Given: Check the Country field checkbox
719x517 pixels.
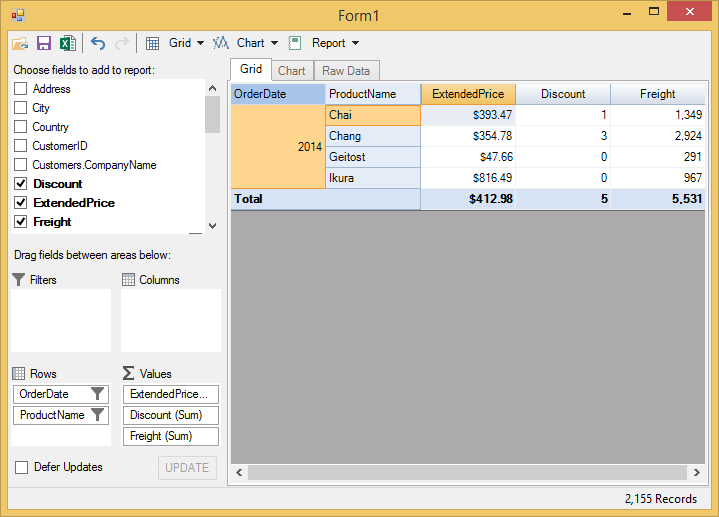Looking at the screenshot, I should [20, 127].
